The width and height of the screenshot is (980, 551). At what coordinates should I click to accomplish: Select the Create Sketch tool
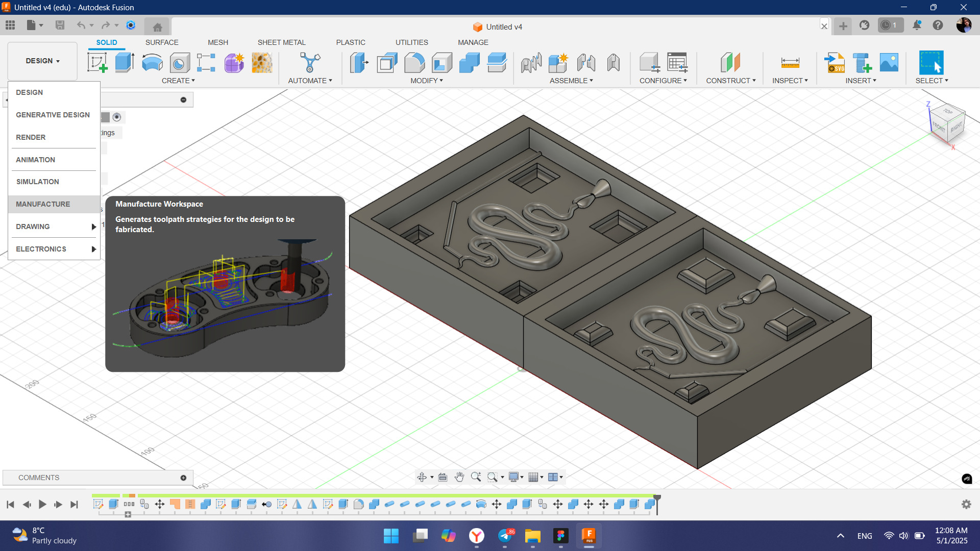(x=97, y=63)
